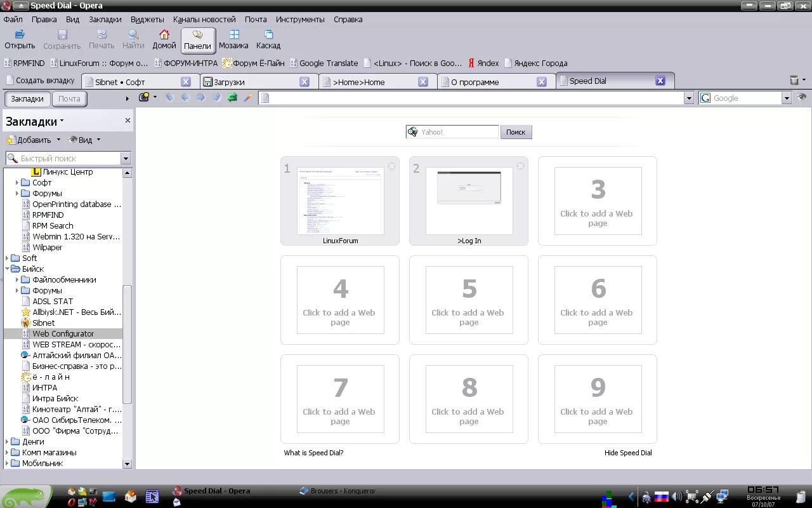Click the Печать (Print) toolbar icon
Image resolution: width=812 pixels, height=508 pixels.
click(101, 34)
